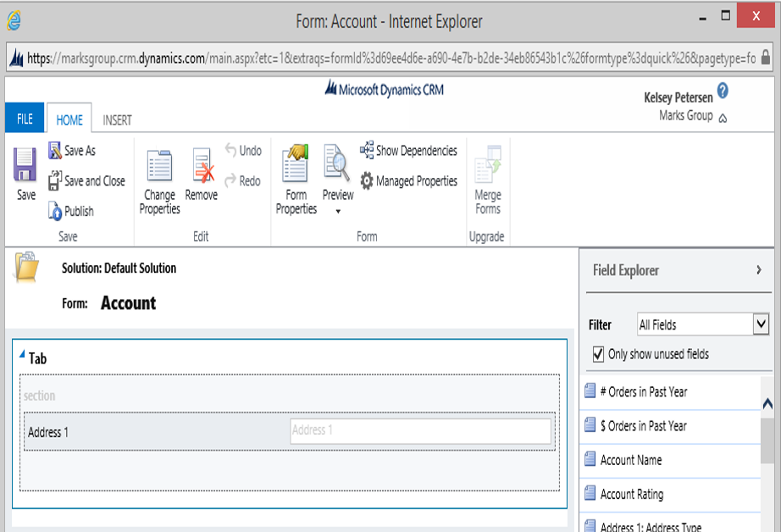Select Save and Close
Screen dimensions: 781x532
86,180
